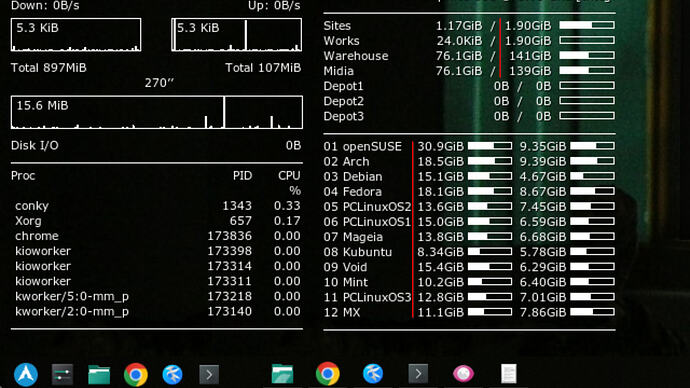Click the upload 5.3 KiB graph
Viewport: 690px width, 388px height.
pos(237,35)
